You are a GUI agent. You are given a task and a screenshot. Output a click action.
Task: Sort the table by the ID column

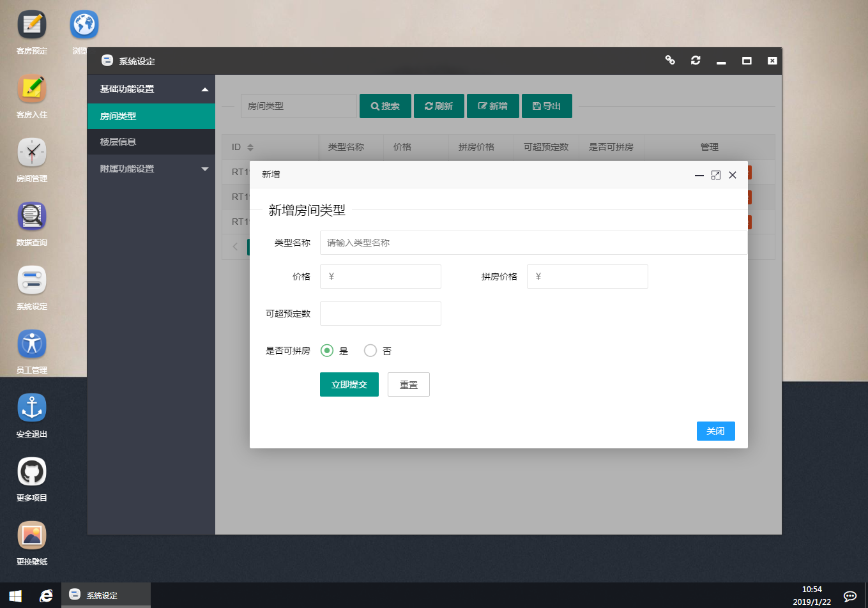(x=250, y=147)
